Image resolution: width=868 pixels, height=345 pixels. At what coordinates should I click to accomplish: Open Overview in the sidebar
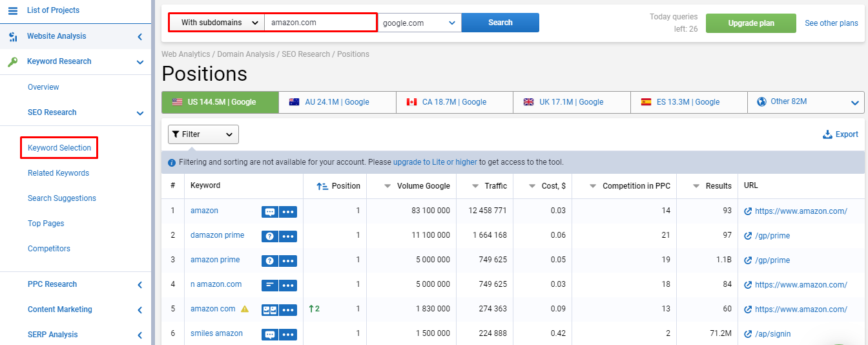[43, 87]
